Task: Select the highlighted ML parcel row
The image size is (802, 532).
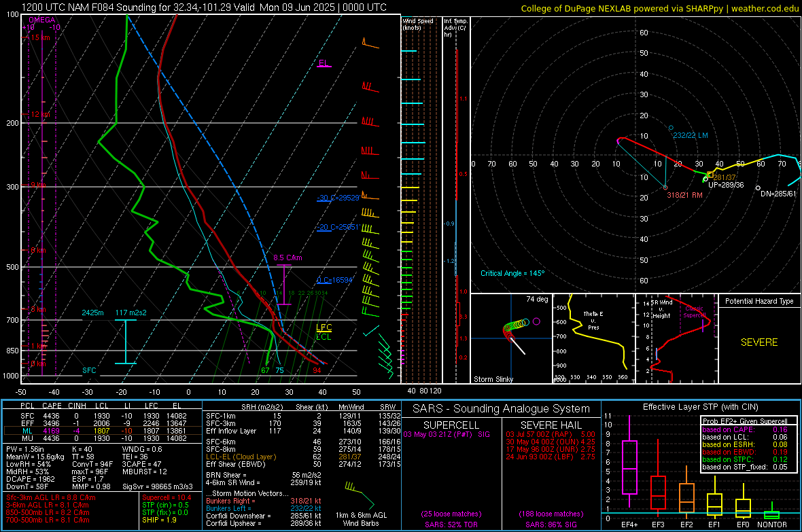Action: 103,431
